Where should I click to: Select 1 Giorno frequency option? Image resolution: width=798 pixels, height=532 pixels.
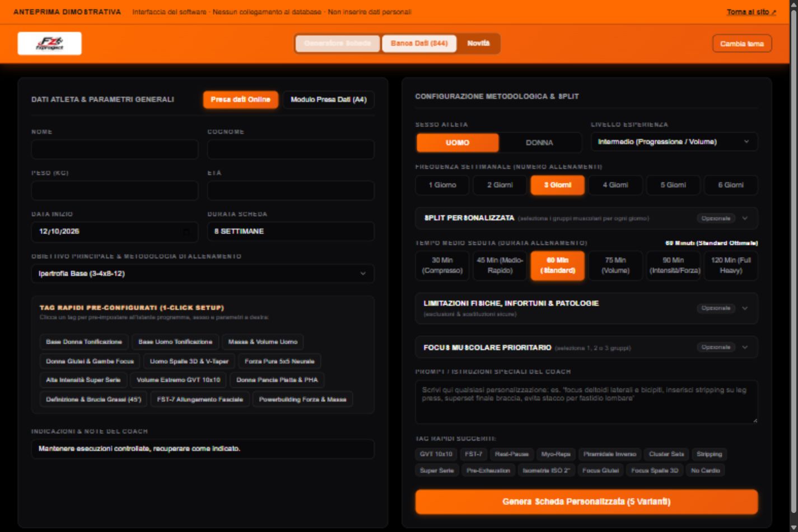point(442,185)
